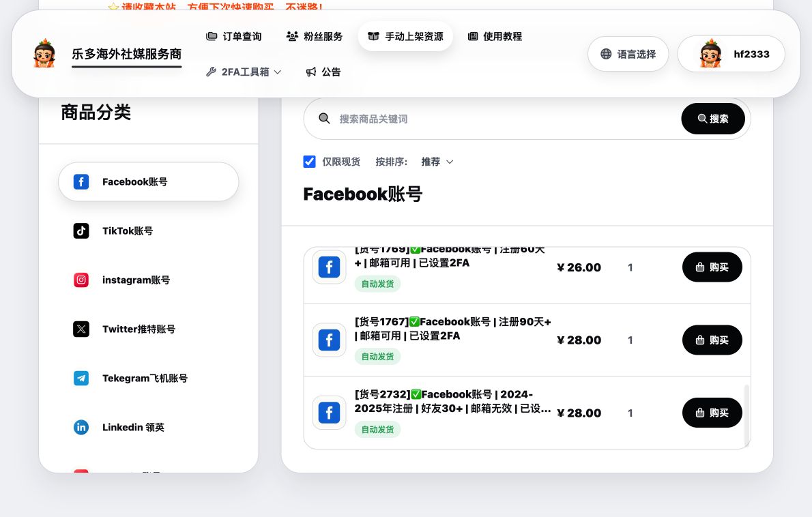The image size is (812, 517).
Task: Click the hf2333 profile avatar image
Action: [710, 54]
